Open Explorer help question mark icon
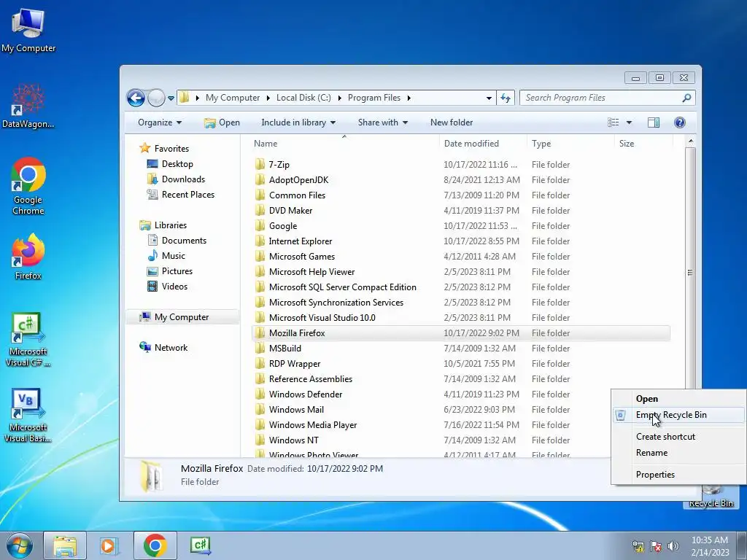The height and width of the screenshot is (560, 747). pyautogui.click(x=680, y=122)
